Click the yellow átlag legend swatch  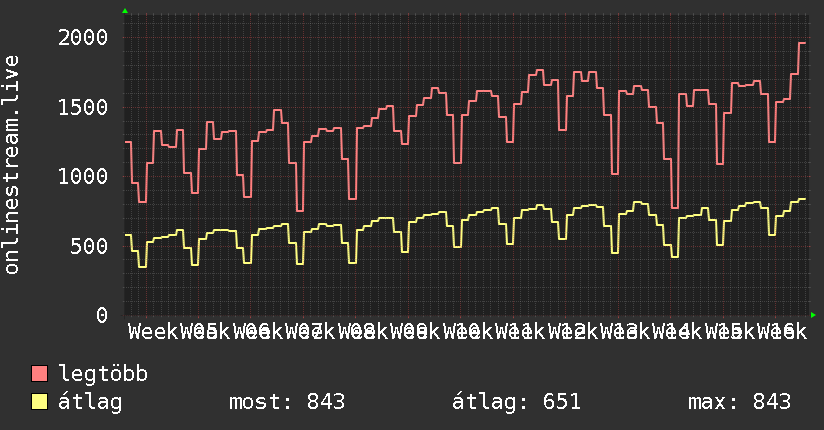click(x=39, y=402)
